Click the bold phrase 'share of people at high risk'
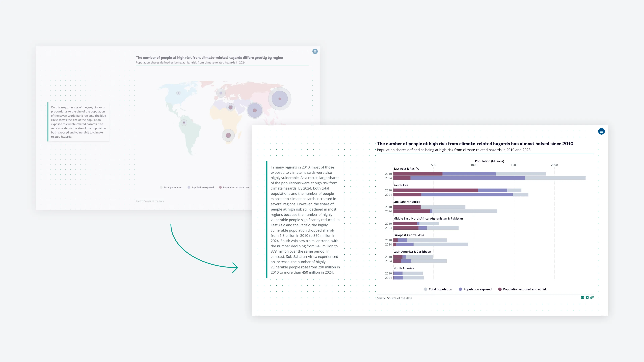644x362 pixels. pos(302,207)
